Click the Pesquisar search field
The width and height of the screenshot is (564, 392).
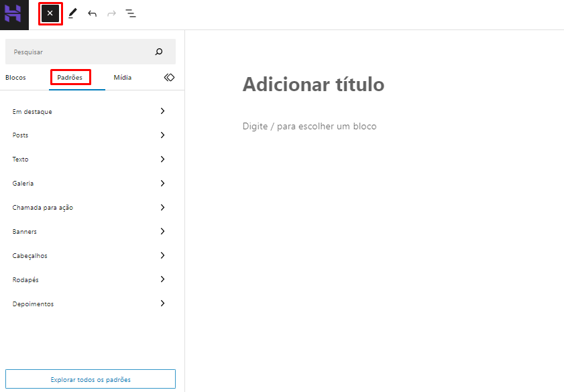80,51
